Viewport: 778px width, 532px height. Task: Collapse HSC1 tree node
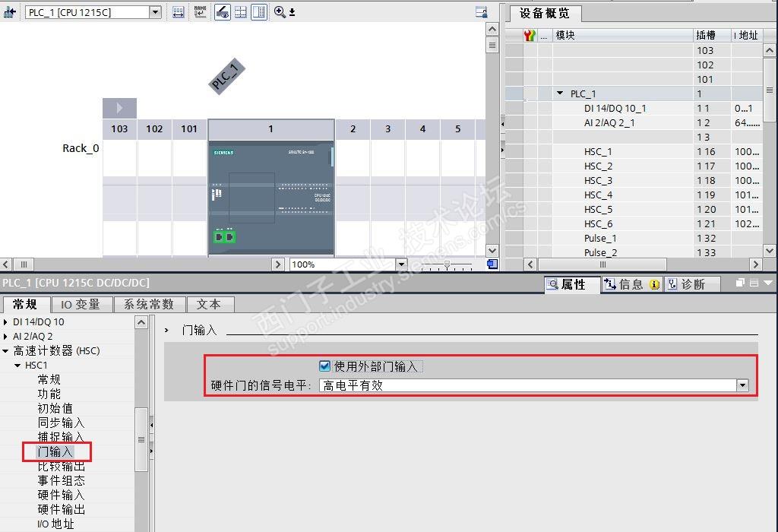click(x=17, y=366)
